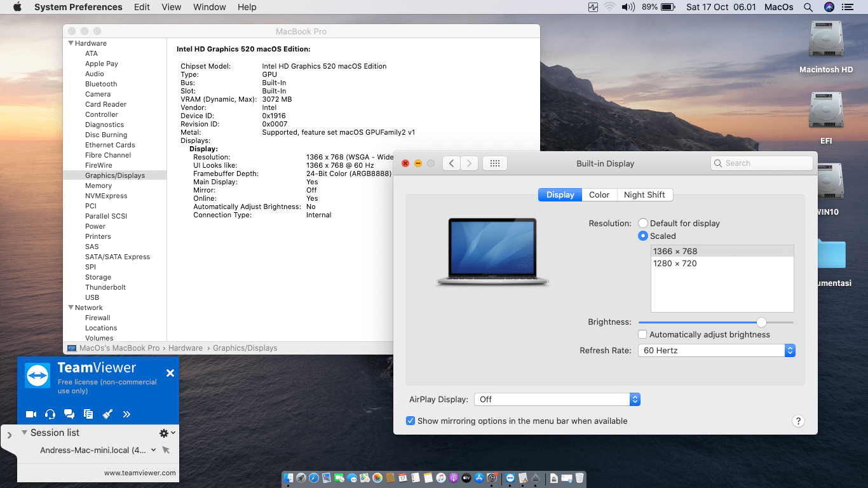Collapse the Network tree section
Screen dimensions: 868x488
point(71,308)
